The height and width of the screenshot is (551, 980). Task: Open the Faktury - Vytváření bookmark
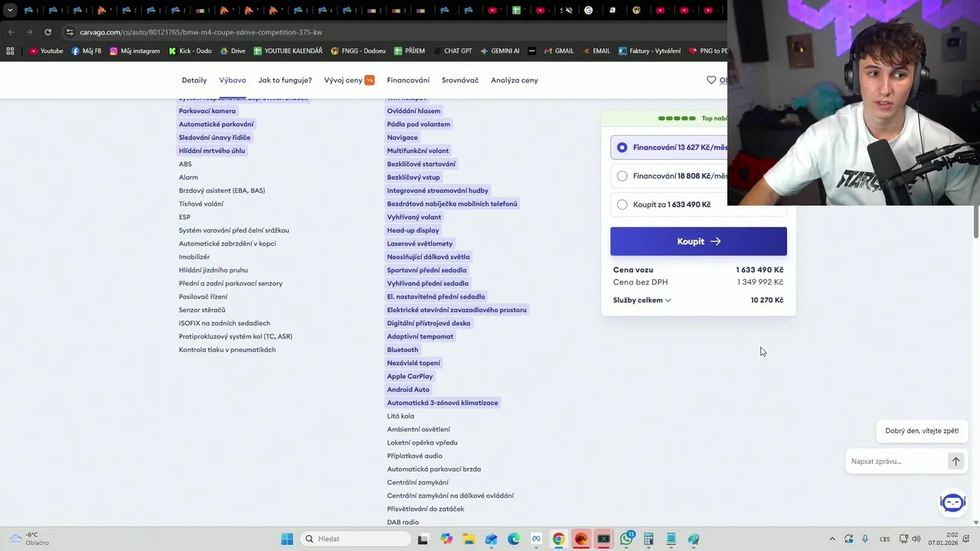pos(648,51)
